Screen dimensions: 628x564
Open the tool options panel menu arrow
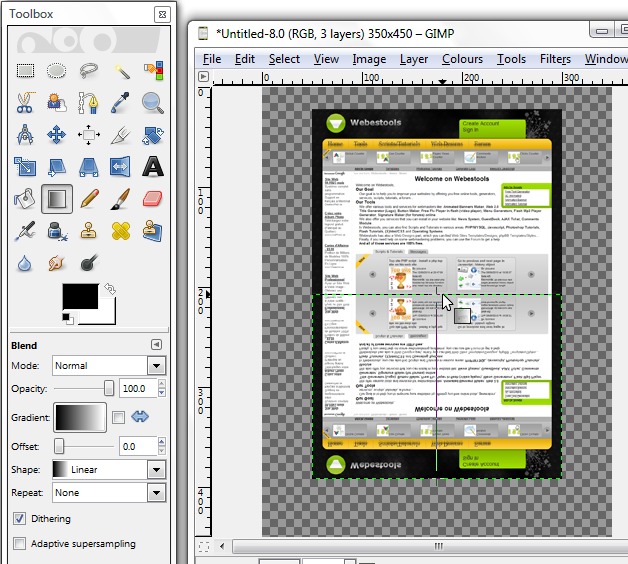pyautogui.click(x=157, y=344)
